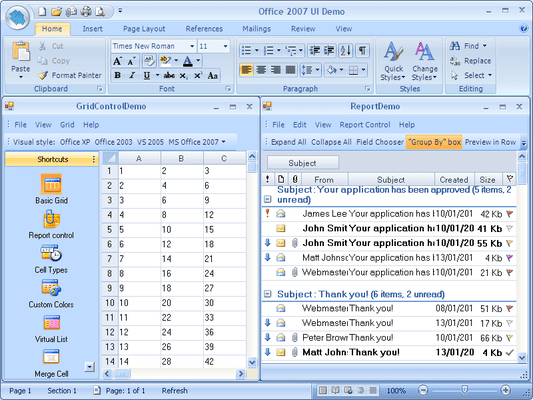The image size is (533, 400).
Task: Toggle Preview in Row option
Action: click(x=490, y=142)
